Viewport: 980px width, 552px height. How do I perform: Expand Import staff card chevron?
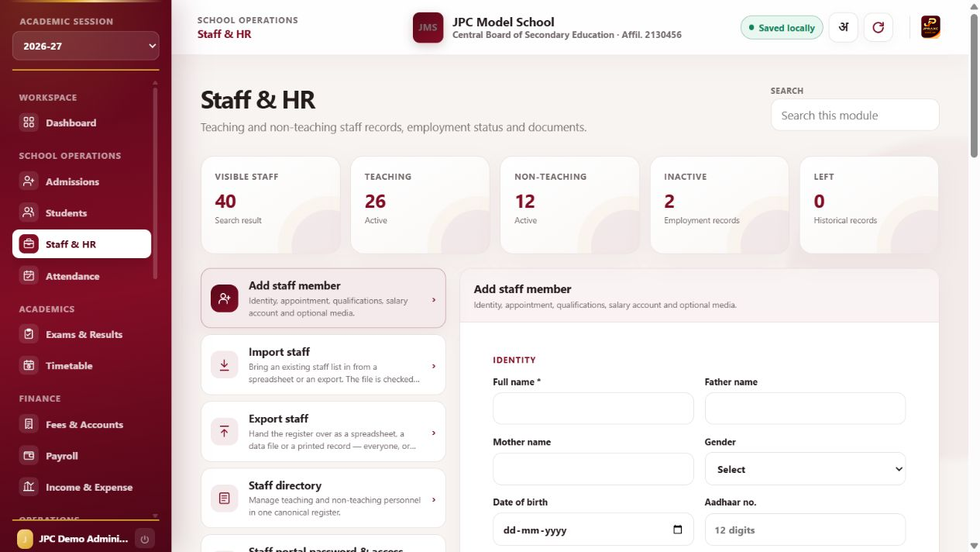click(x=434, y=366)
